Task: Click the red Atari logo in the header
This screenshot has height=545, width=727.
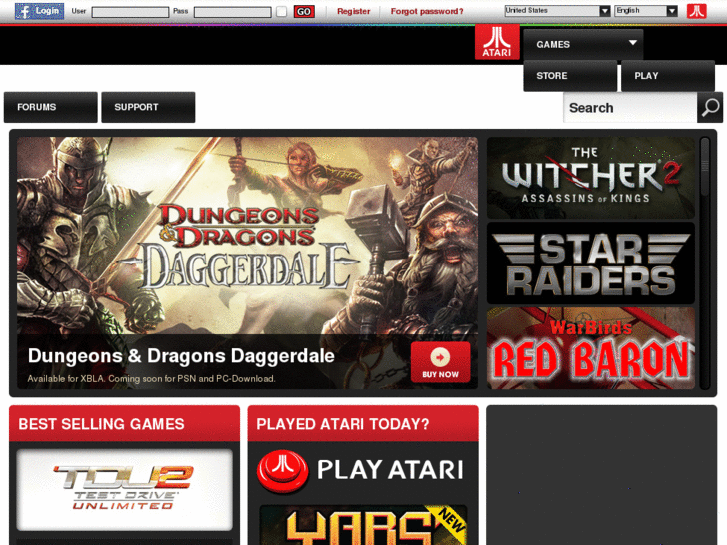Action: pyautogui.click(x=497, y=42)
